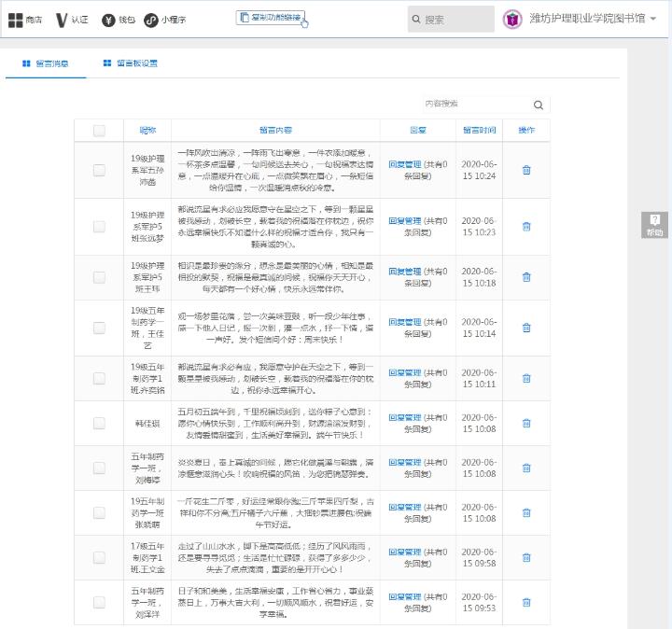Screen dimensions: 672x629
Task: Click the 认证 verification icon
Action: (72, 20)
